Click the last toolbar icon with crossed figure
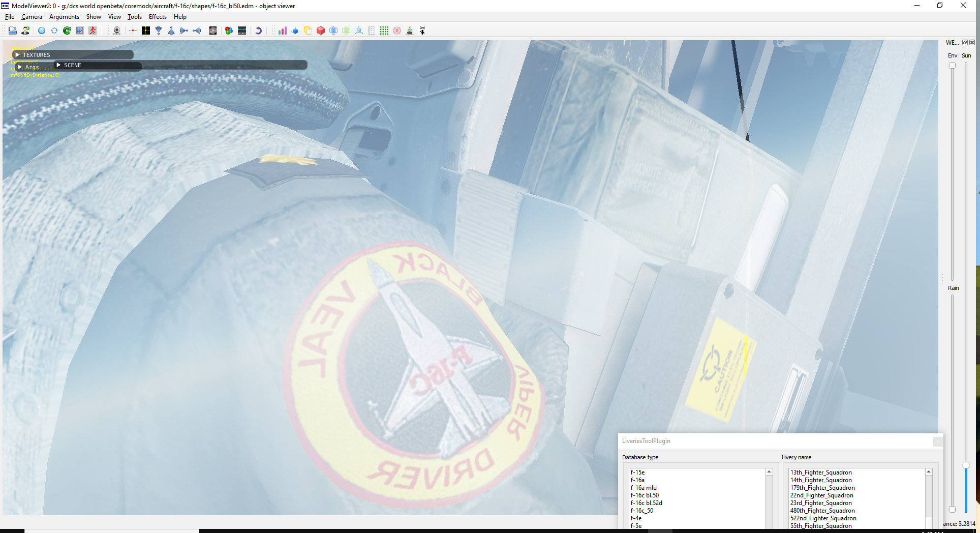This screenshot has height=533, width=980. click(x=422, y=31)
